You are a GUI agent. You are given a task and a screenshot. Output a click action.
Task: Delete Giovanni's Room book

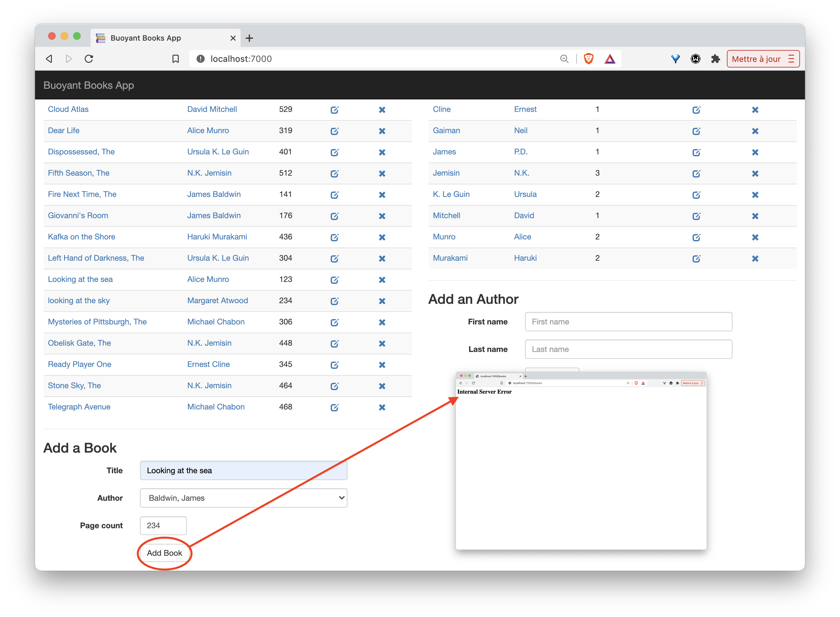pos(382,216)
